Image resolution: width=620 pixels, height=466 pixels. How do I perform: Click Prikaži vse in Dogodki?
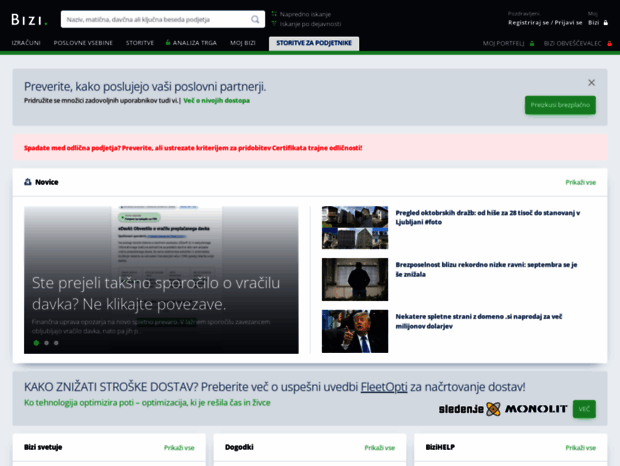(380, 448)
